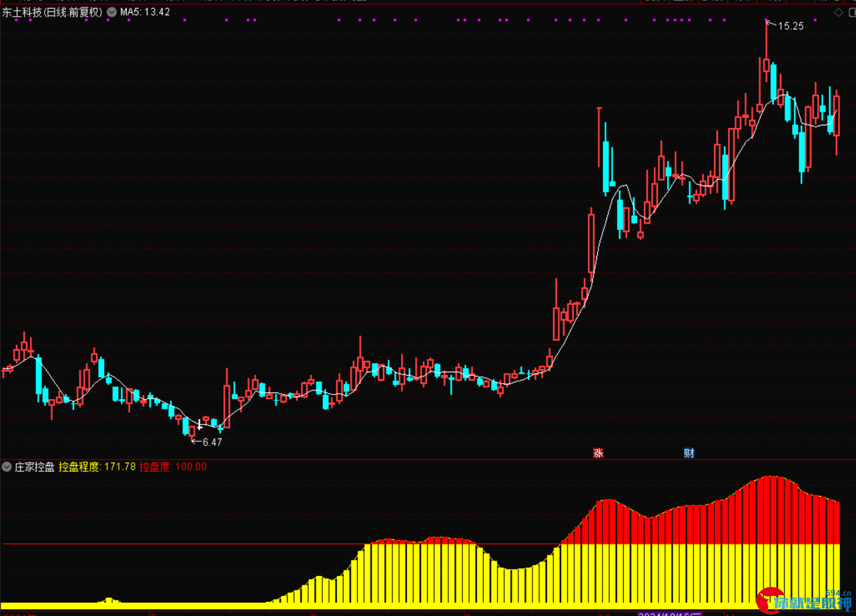Screen dimensions: 856x616
Task: Click the stock title 东土科技(日线.前复权)
Action: pos(53,12)
